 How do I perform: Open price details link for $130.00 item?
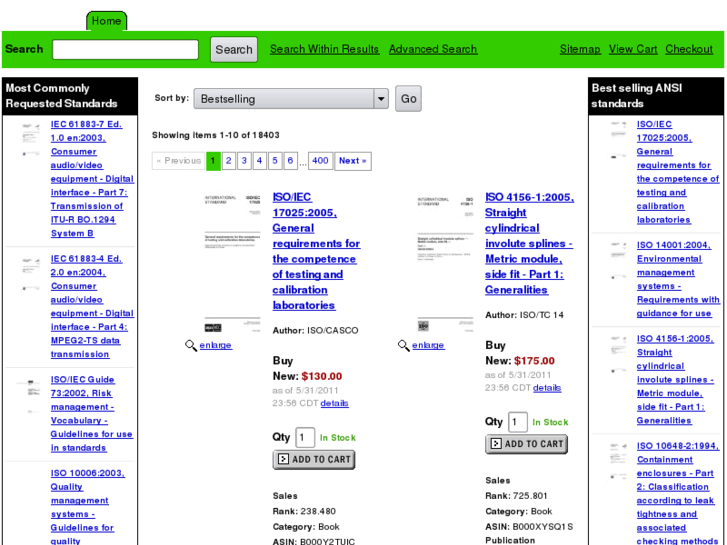pos(334,404)
